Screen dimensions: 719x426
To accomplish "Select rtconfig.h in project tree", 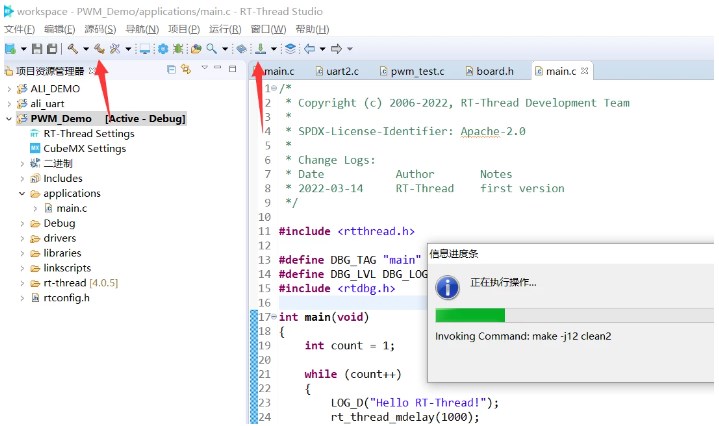I will pyautogui.click(x=60, y=298).
